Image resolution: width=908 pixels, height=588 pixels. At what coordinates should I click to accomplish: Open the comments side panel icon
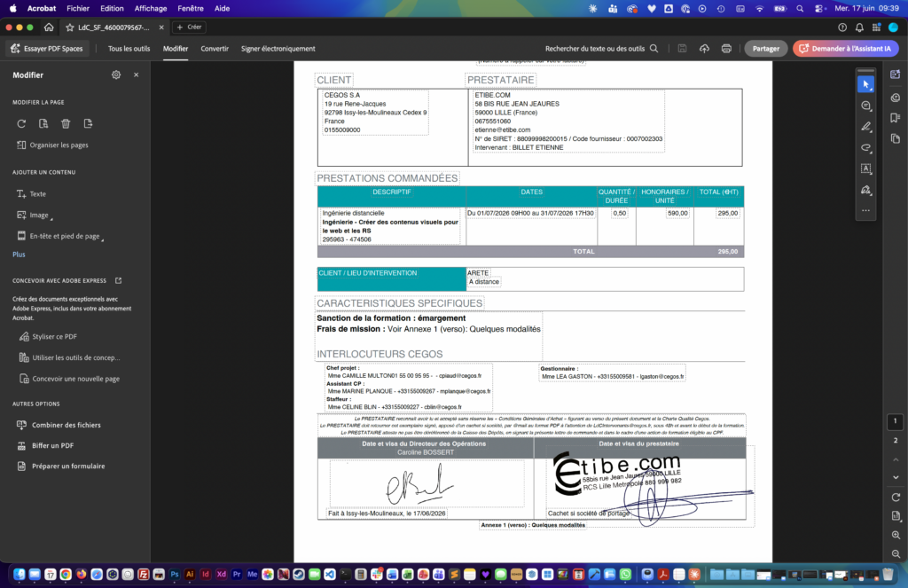coord(896,98)
